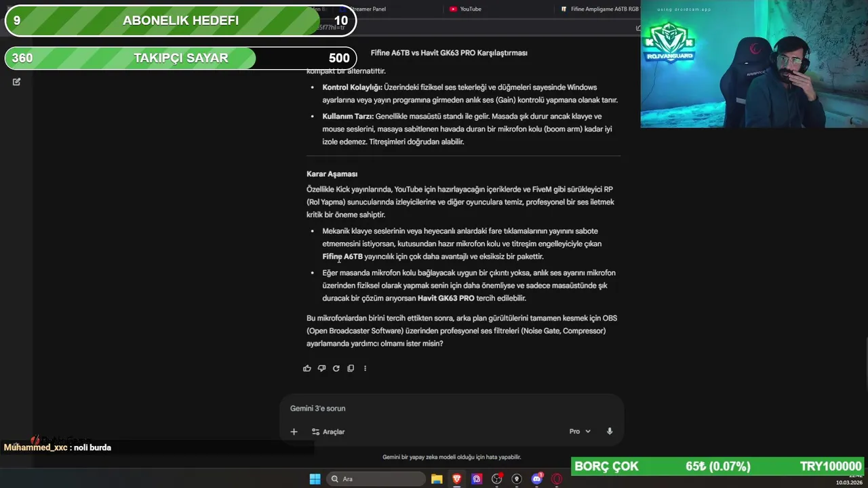868x488 pixels.
Task: Click the bold 'Kullanım Tarzı:' label
Action: click(348, 117)
